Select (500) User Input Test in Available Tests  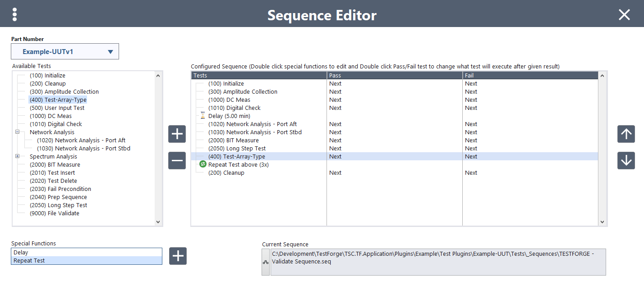(57, 108)
